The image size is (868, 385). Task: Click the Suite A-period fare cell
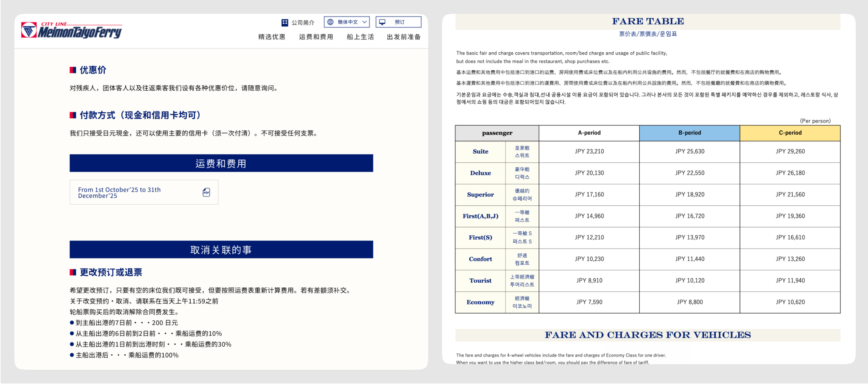click(589, 151)
